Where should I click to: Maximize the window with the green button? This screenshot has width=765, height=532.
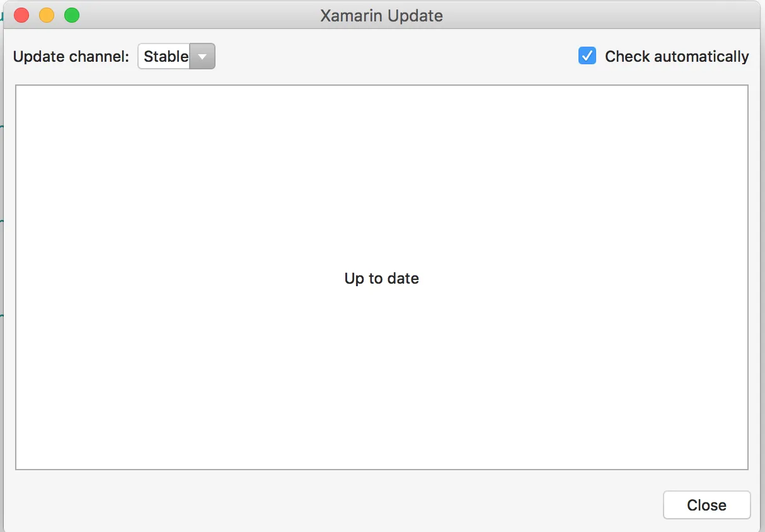[72, 15]
